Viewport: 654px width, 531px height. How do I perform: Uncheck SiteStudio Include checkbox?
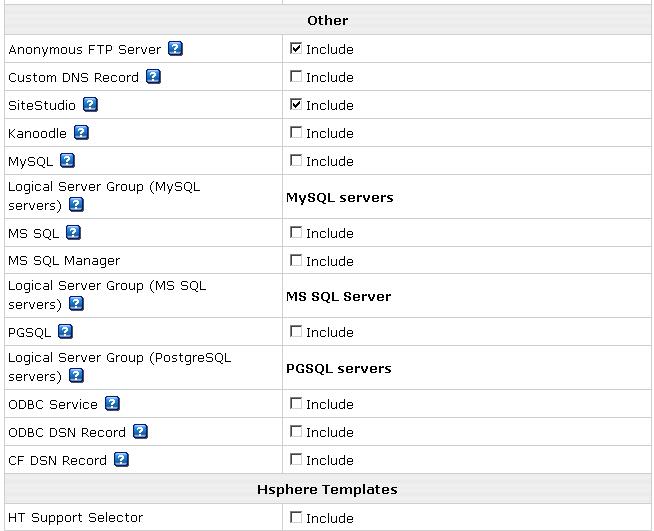[296, 104]
